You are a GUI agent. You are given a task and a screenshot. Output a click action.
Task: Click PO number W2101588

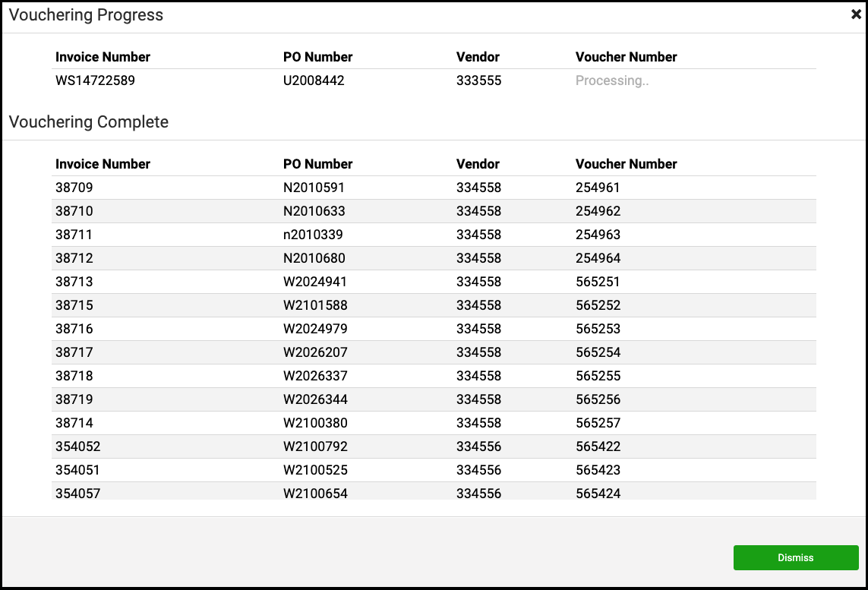(315, 305)
